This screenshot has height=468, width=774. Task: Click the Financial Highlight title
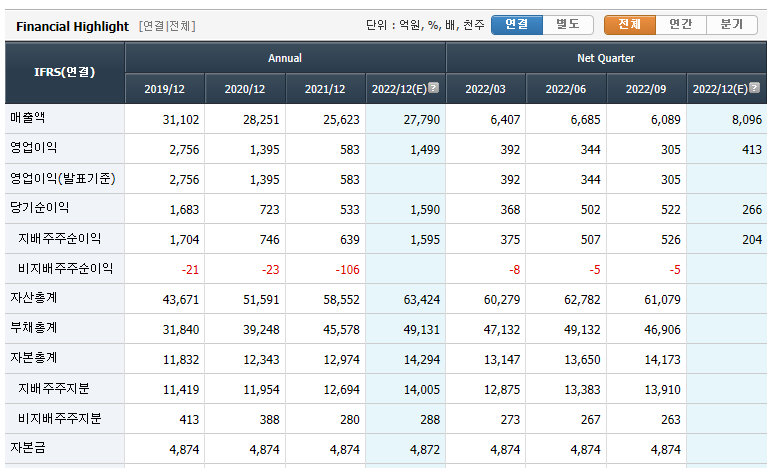[x=72, y=26]
